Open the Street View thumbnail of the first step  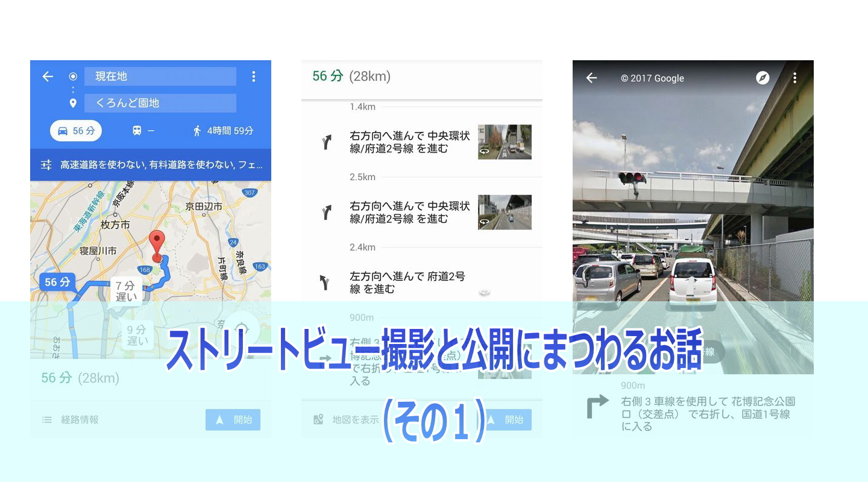[x=505, y=142]
